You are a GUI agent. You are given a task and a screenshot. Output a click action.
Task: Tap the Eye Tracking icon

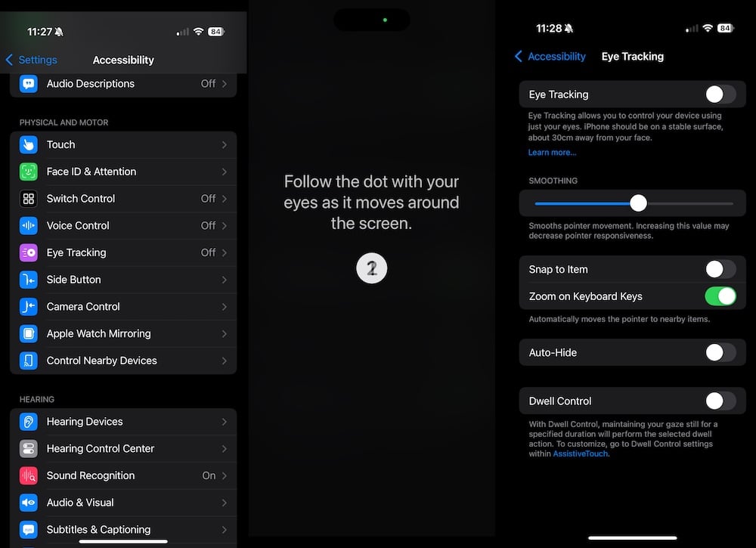click(28, 252)
